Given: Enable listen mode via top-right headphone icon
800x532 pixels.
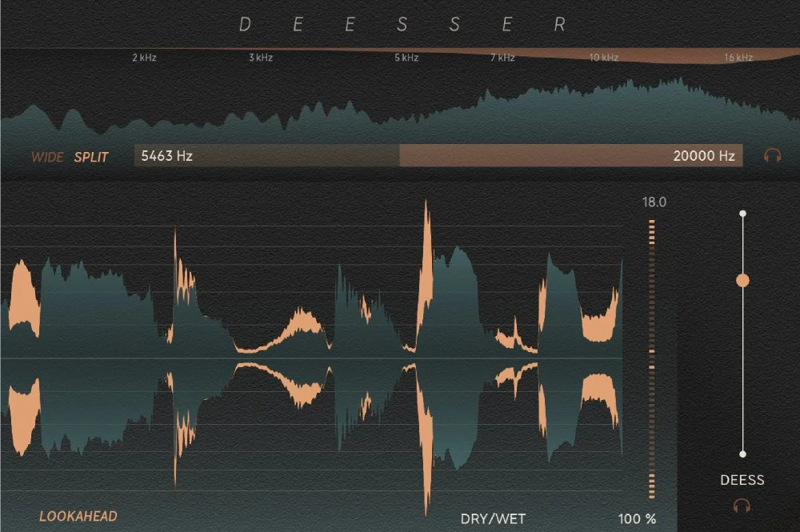Looking at the screenshot, I should point(773,156).
